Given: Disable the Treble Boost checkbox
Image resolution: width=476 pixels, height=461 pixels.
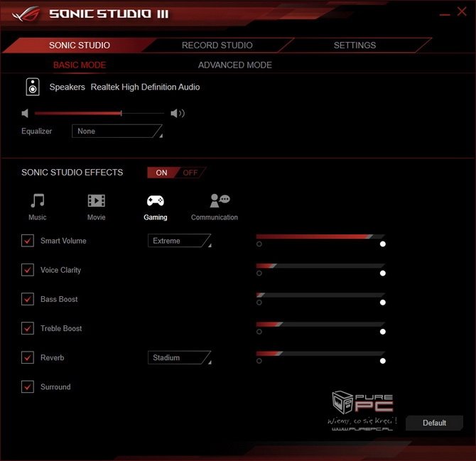Looking at the screenshot, I should click(x=28, y=328).
